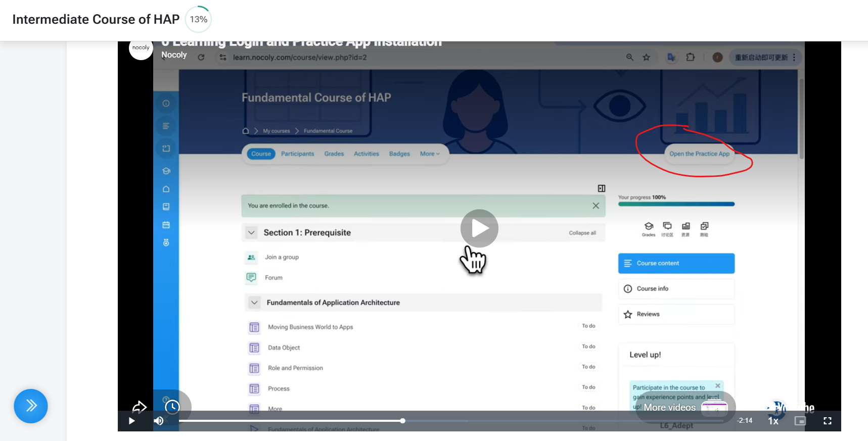Collapse the Section 1: Prerequisite chevron

coord(251,232)
